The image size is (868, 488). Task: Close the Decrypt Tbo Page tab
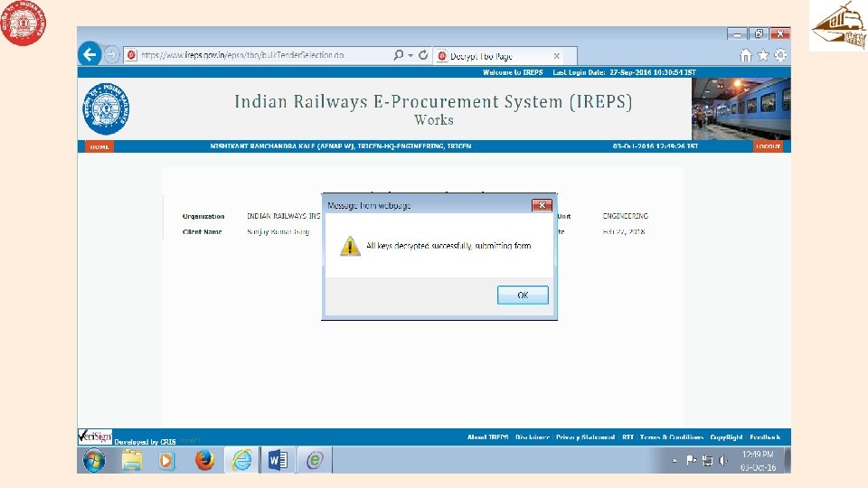pyautogui.click(x=556, y=56)
